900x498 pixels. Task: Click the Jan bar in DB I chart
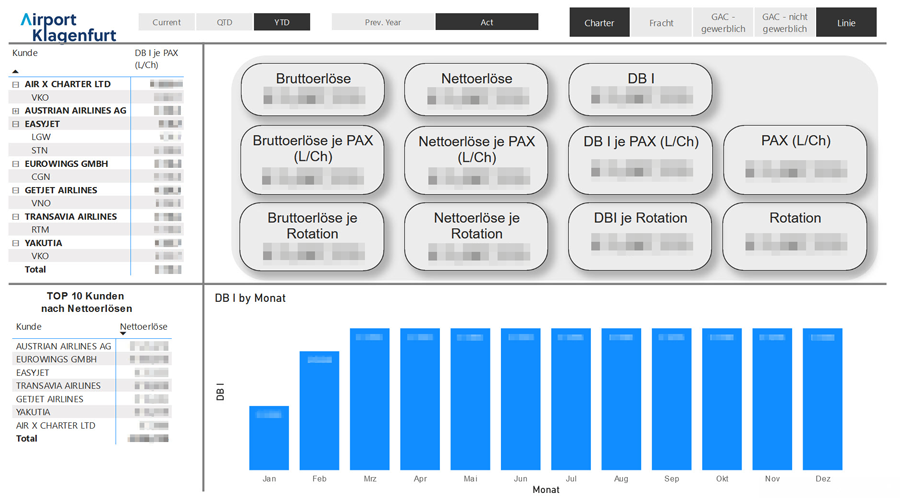tap(269, 438)
